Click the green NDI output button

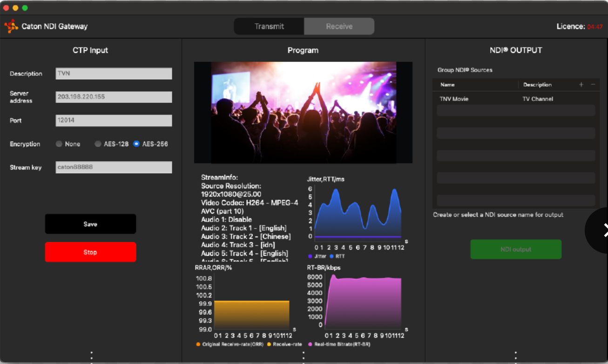pos(516,249)
